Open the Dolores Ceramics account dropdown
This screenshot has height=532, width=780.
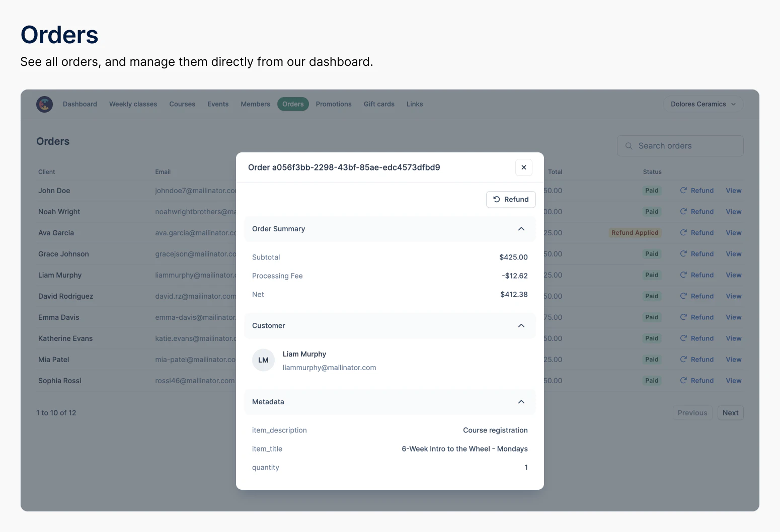click(703, 104)
